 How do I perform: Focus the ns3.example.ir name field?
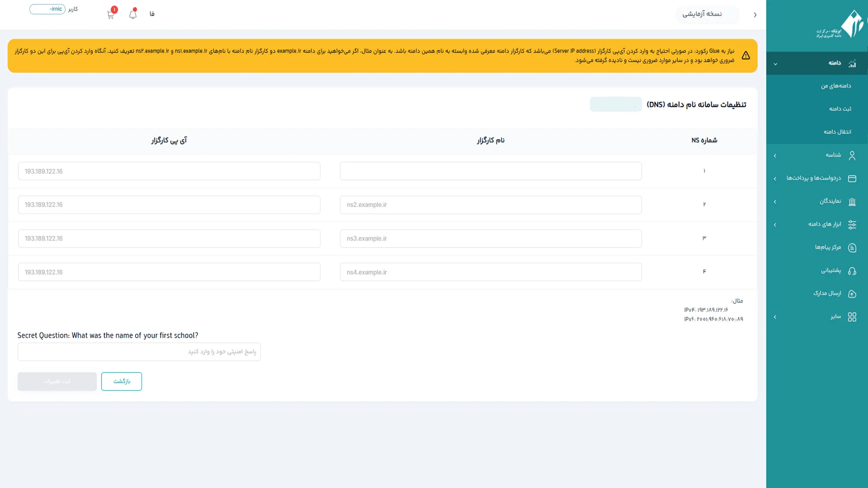pos(490,239)
